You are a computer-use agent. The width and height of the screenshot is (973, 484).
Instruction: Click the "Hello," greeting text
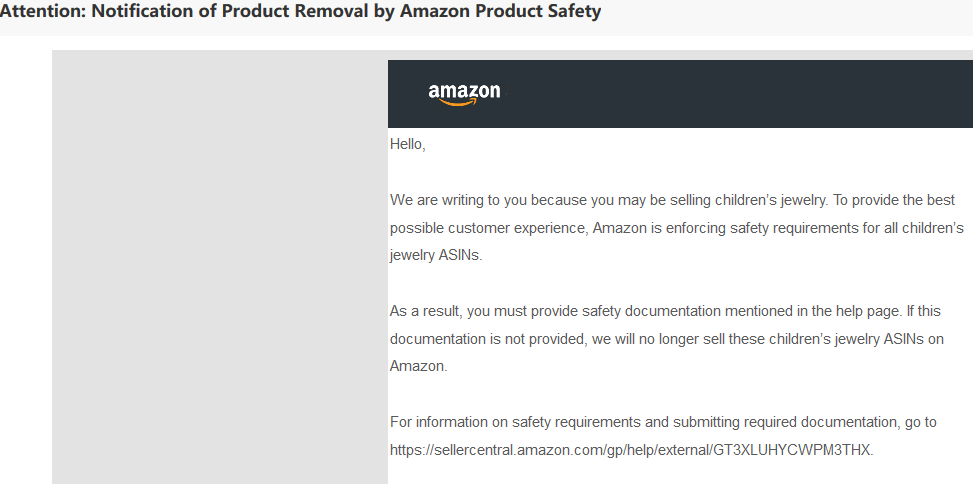(x=408, y=145)
